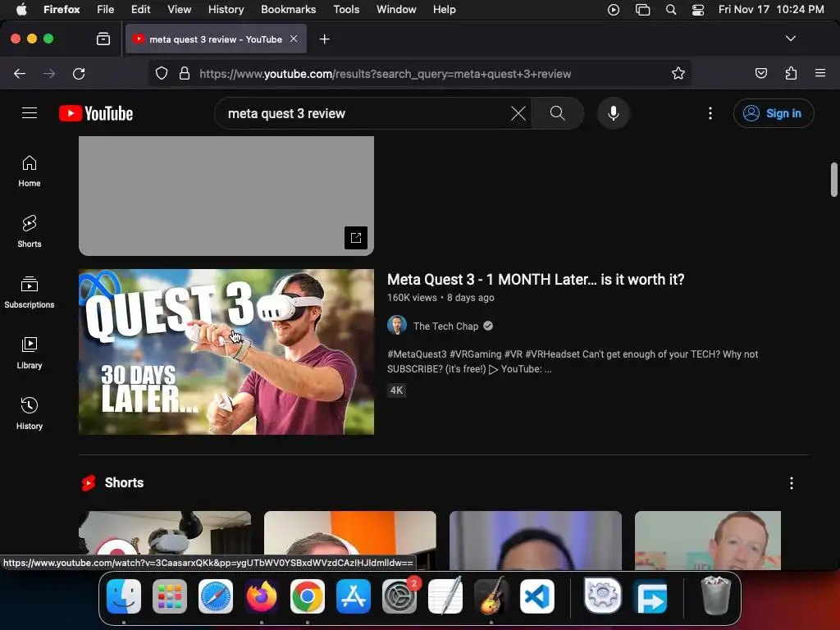Click the magnifier search button
Viewport: 840px width, 630px height.
pyautogui.click(x=558, y=113)
